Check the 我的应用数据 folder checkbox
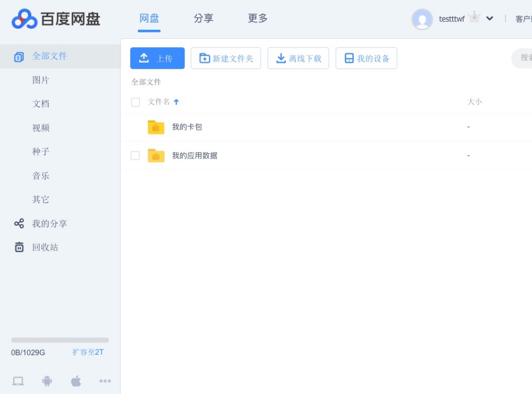 coord(135,156)
